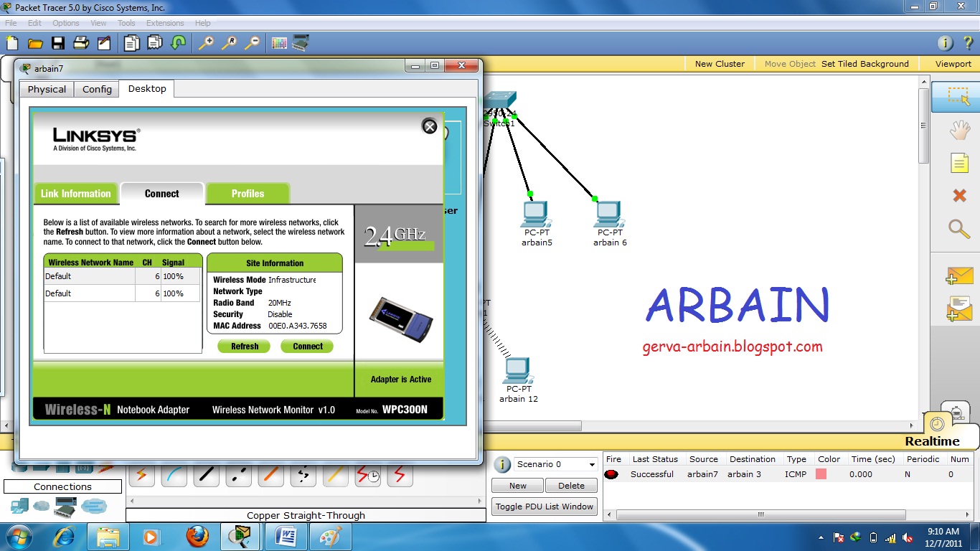This screenshot has width=980, height=551.
Task: Open the Scenario 0 dropdown
Action: 556,464
